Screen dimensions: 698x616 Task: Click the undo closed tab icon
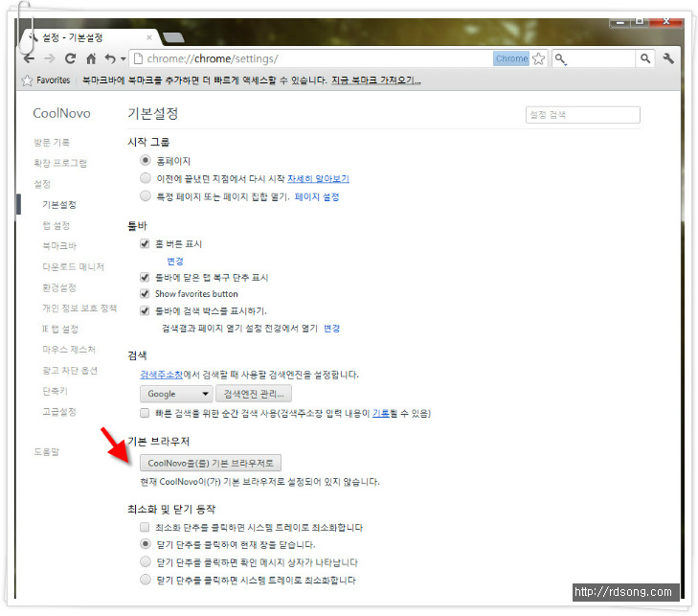tap(109, 58)
